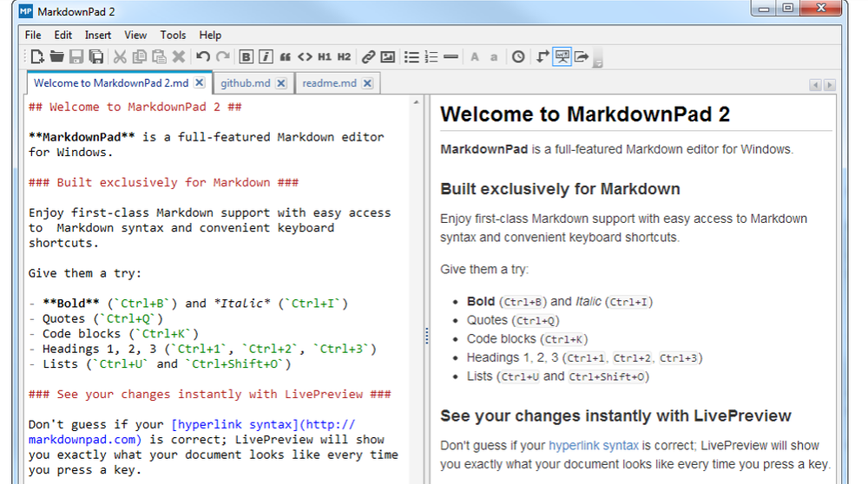Insert a code block

click(x=305, y=56)
